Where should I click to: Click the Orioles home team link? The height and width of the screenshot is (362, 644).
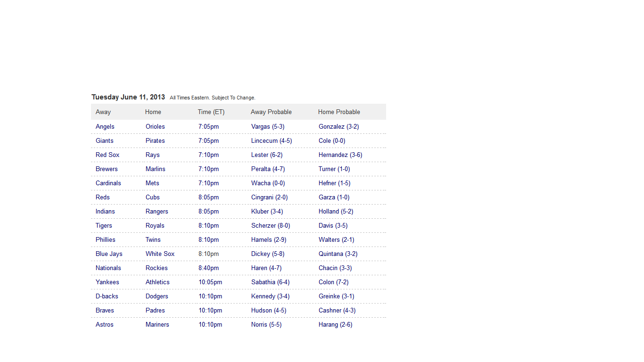point(155,126)
